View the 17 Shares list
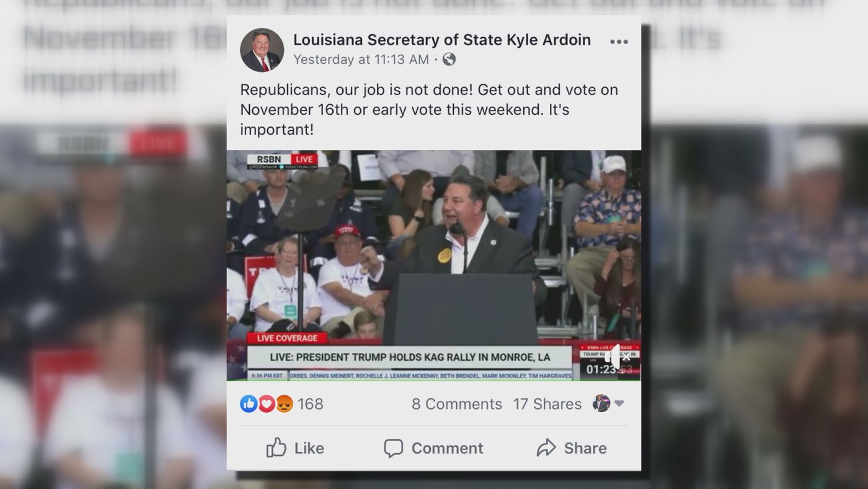868x489 pixels. click(x=547, y=404)
